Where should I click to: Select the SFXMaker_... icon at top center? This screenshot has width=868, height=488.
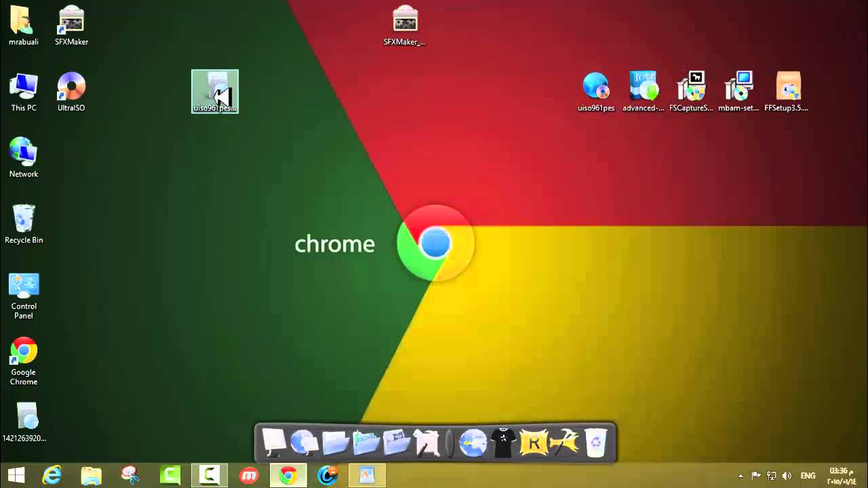(405, 26)
